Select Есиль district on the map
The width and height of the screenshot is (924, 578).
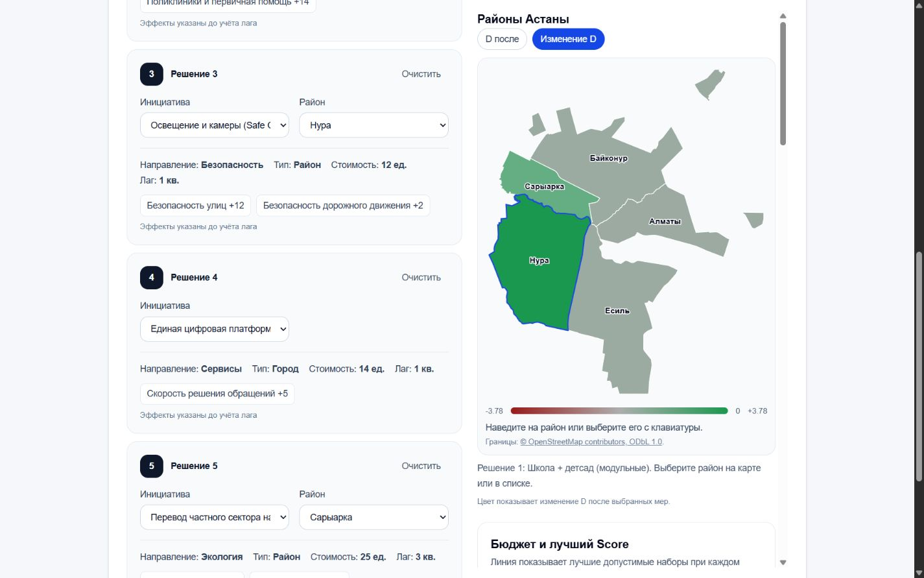617,311
